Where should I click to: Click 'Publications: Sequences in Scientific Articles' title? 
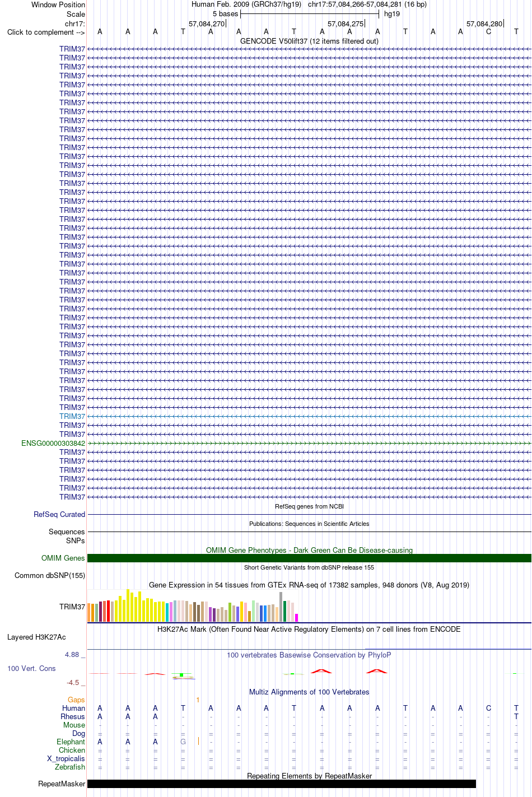pyautogui.click(x=309, y=524)
